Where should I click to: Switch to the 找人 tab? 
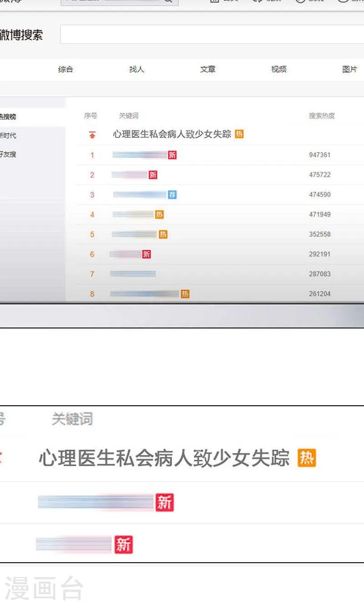tap(136, 70)
